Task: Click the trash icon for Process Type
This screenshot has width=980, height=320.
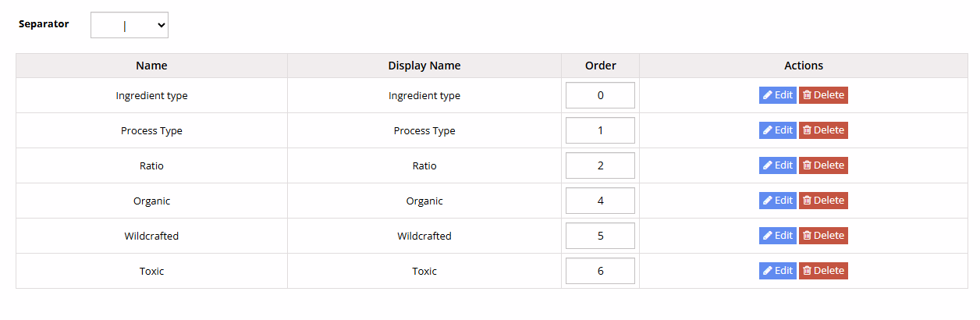Action: point(807,130)
